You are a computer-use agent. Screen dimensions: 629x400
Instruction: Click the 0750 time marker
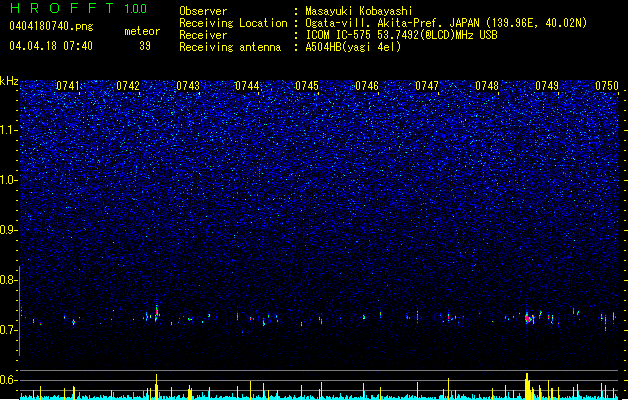(607, 86)
